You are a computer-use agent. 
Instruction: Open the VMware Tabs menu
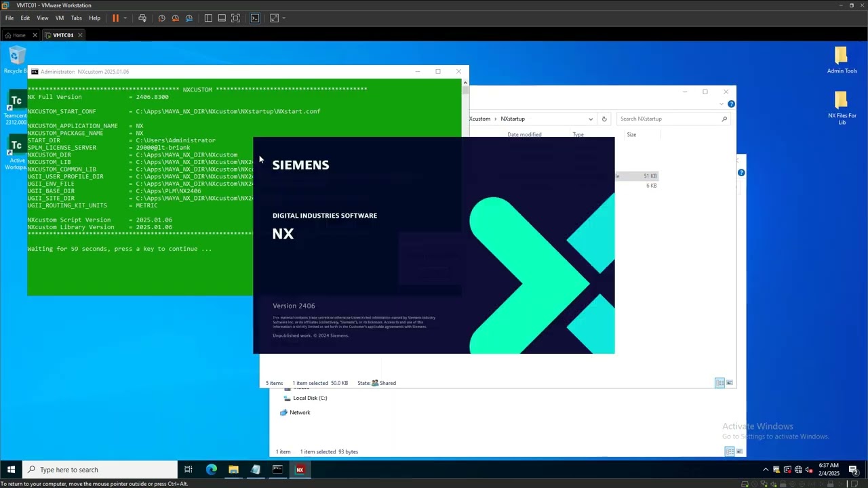pyautogui.click(x=77, y=18)
